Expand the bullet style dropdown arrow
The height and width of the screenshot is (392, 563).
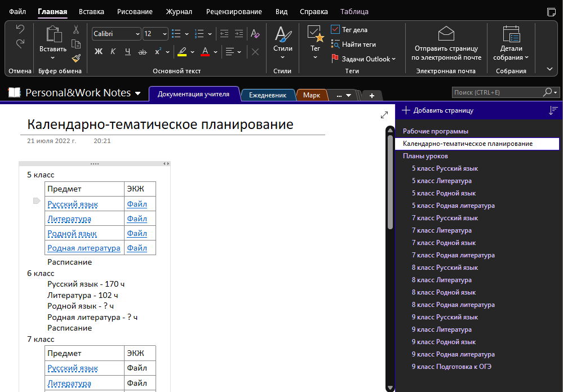187,34
